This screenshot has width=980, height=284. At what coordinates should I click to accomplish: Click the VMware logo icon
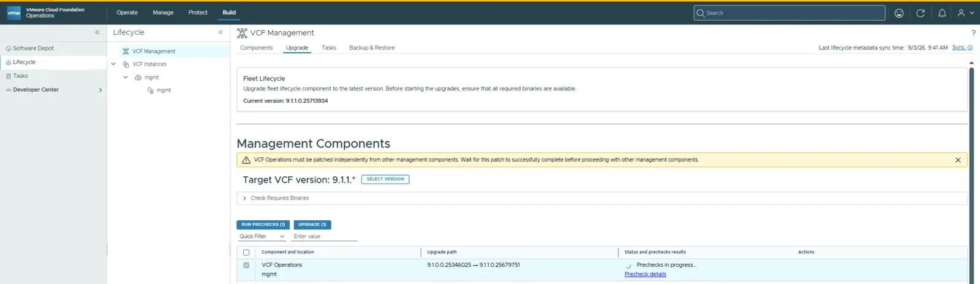[13, 12]
